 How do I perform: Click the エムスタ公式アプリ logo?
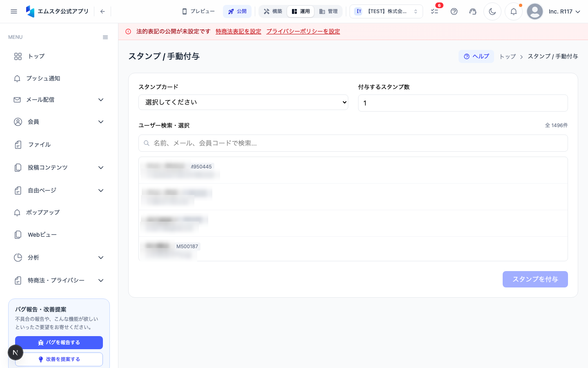tap(57, 11)
